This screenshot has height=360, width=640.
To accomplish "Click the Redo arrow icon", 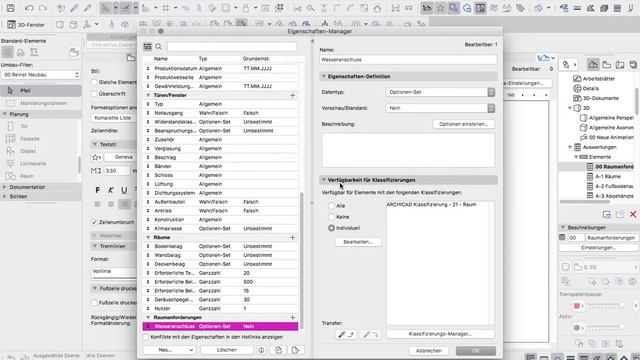I will click(x=42, y=8).
